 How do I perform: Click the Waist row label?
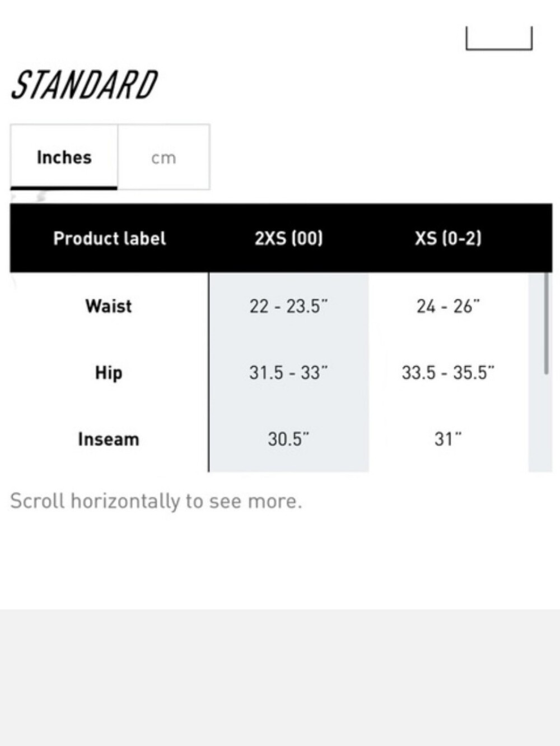click(x=109, y=306)
